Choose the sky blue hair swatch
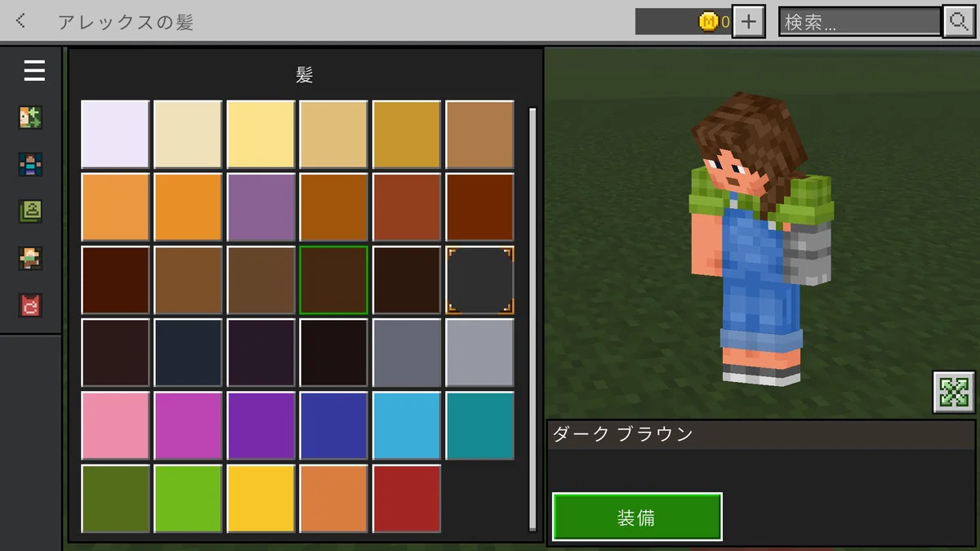Viewport: 980px width, 551px height. click(x=407, y=425)
